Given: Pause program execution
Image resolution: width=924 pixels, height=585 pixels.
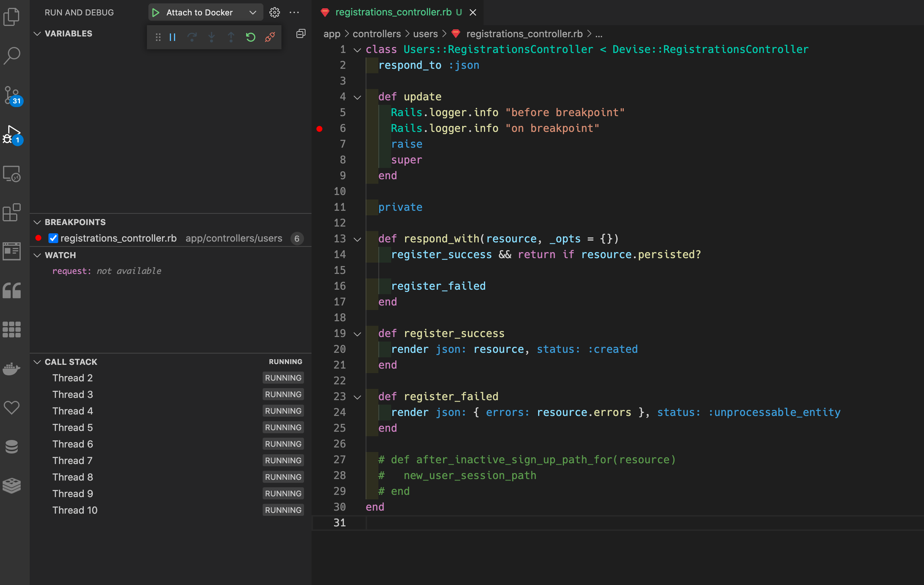Looking at the screenshot, I should click(172, 37).
